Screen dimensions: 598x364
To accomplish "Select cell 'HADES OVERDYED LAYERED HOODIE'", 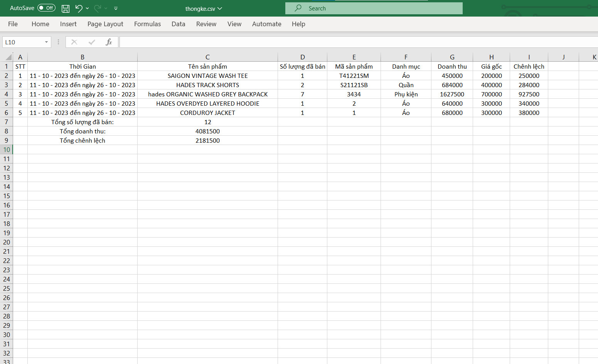I will pos(207,103).
